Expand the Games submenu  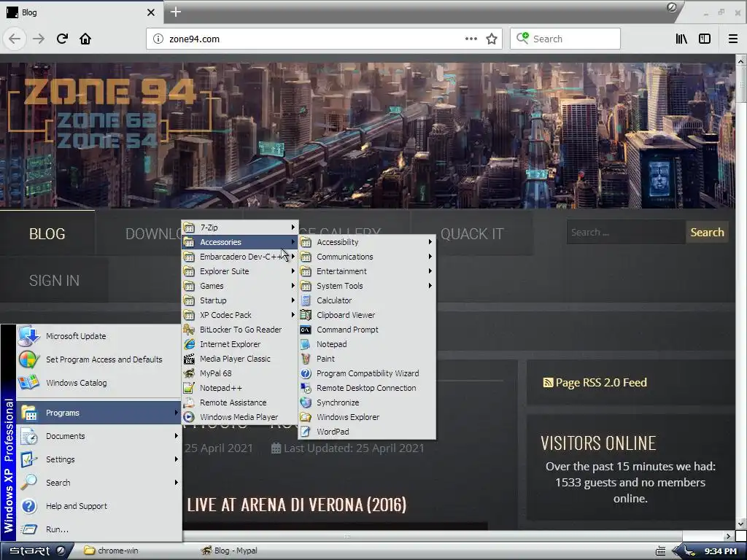pos(240,286)
